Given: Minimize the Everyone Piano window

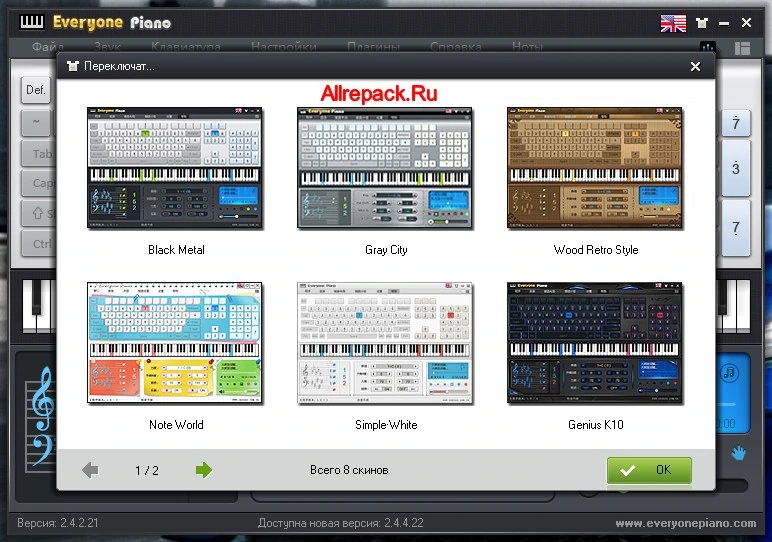Looking at the screenshot, I should 724,23.
